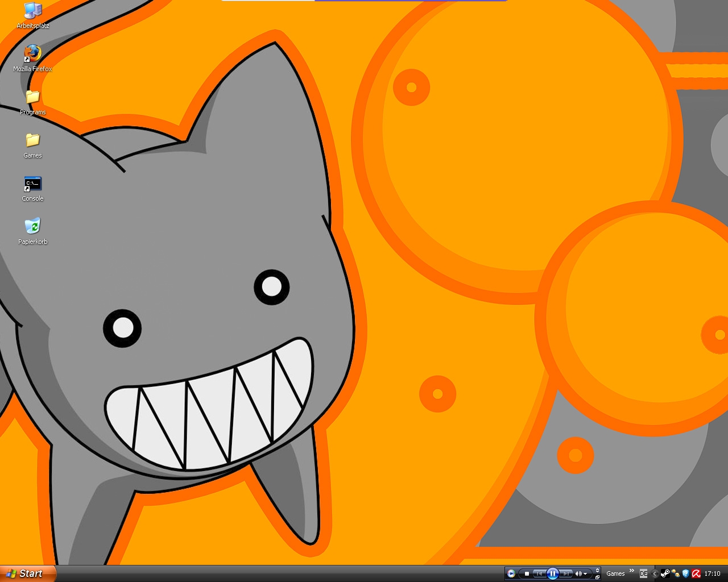Image resolution: width=728 pixels, height=582 pixels.
Task: Click the Steam tray icon
Action: coord(665,573)
